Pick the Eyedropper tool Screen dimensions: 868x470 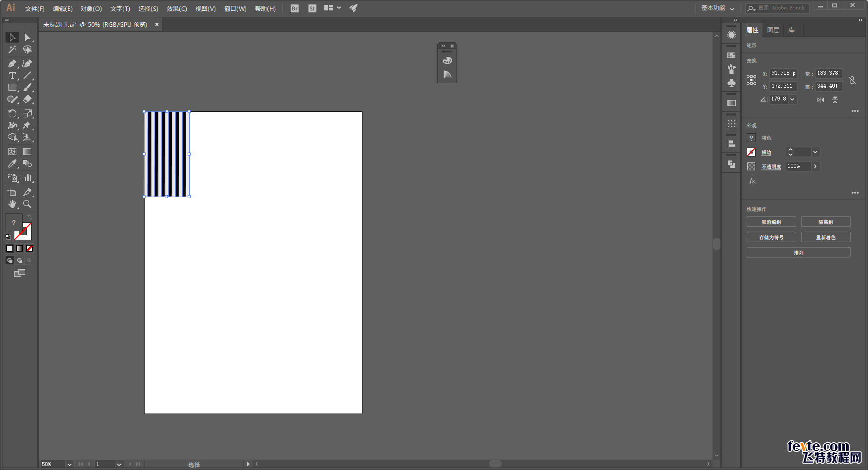[x=12, y=163]
